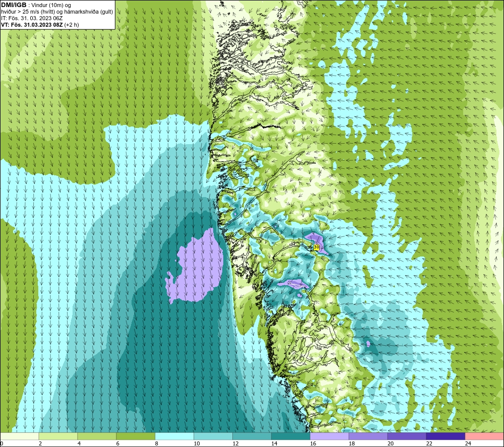Click the legend label 24

click(468, 443)
